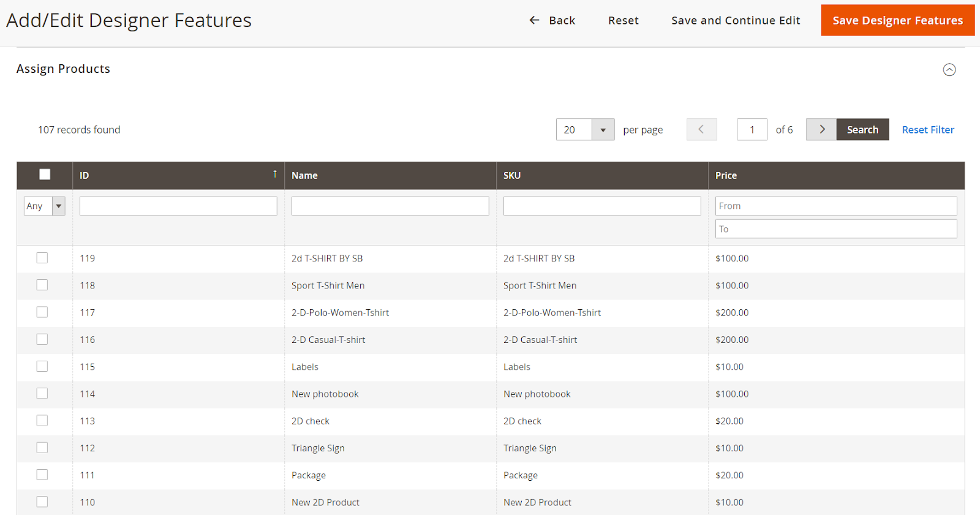
Task: Click the $10.00 price for Triangle Sign
Action: (x=729, y=448)
